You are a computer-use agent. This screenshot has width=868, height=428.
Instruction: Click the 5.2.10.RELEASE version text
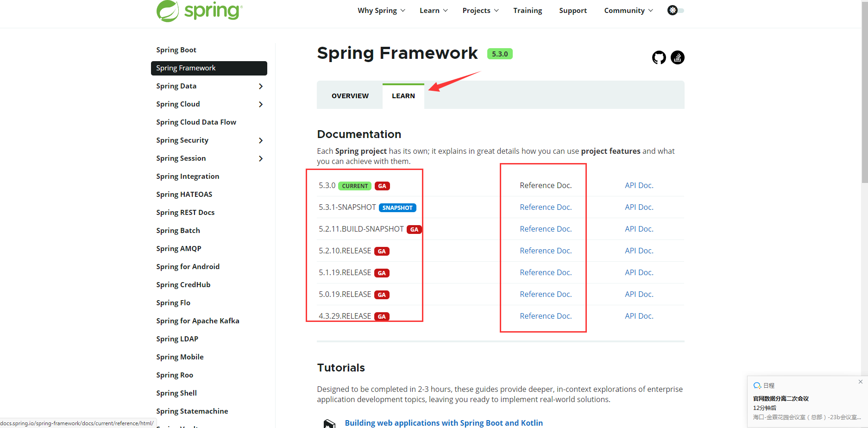coord(345,251)
